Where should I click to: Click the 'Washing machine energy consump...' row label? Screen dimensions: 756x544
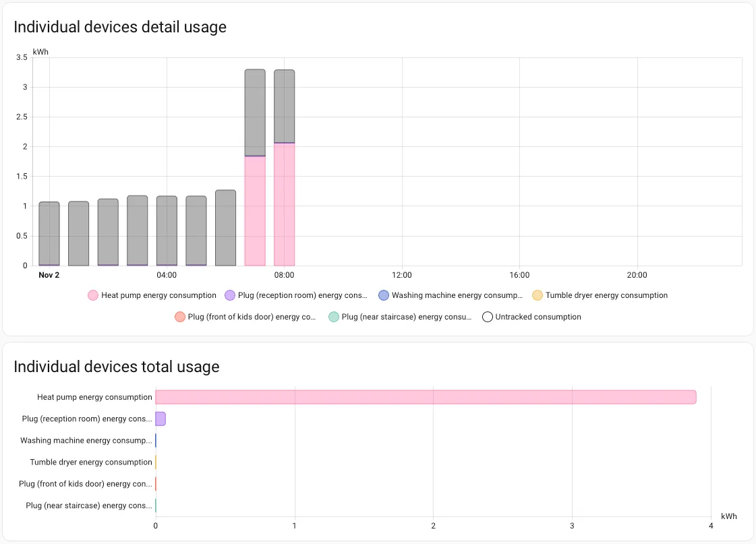(86, 440)
